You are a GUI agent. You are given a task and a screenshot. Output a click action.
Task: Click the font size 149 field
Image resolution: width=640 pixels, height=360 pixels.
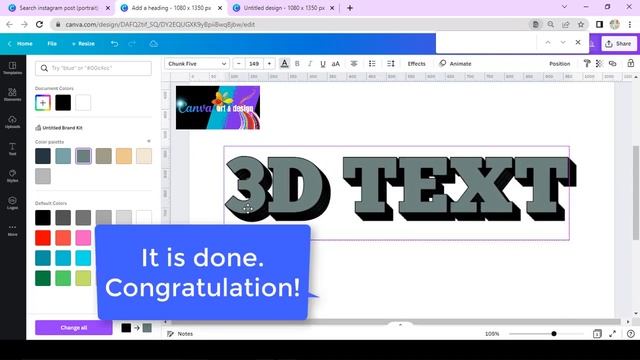coord(254,64)
